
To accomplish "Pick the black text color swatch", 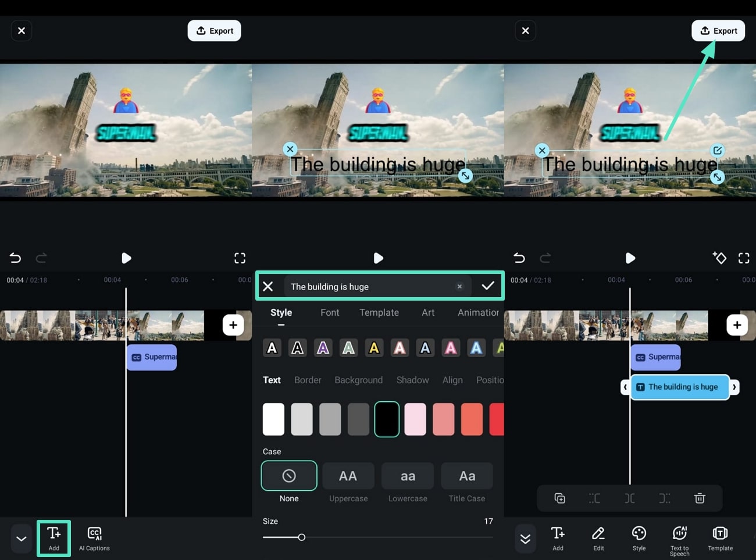I will coord(387,419).
